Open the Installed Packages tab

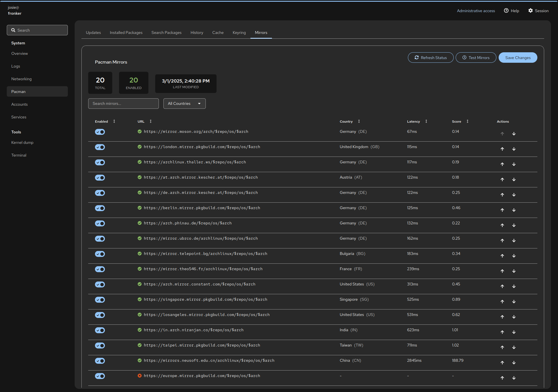pos(126,33)
